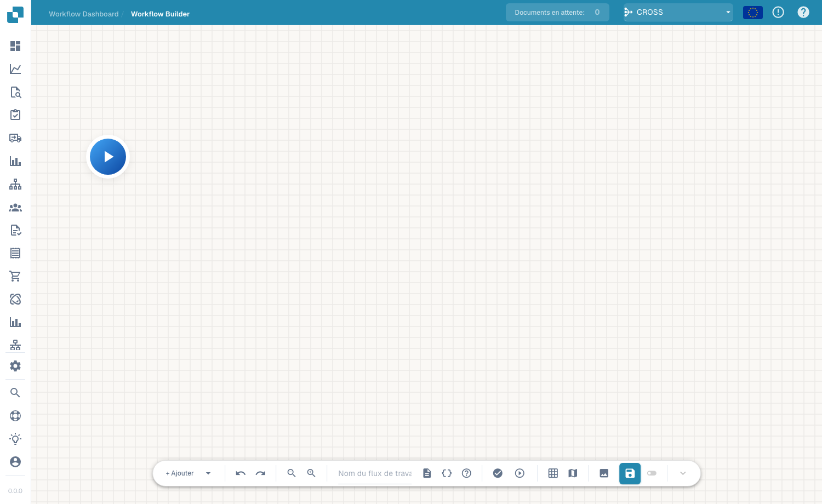This screenshot has height=504, width=822.
Task: Open the CROSS organization dropdown
Action: (x=678, y=13)
